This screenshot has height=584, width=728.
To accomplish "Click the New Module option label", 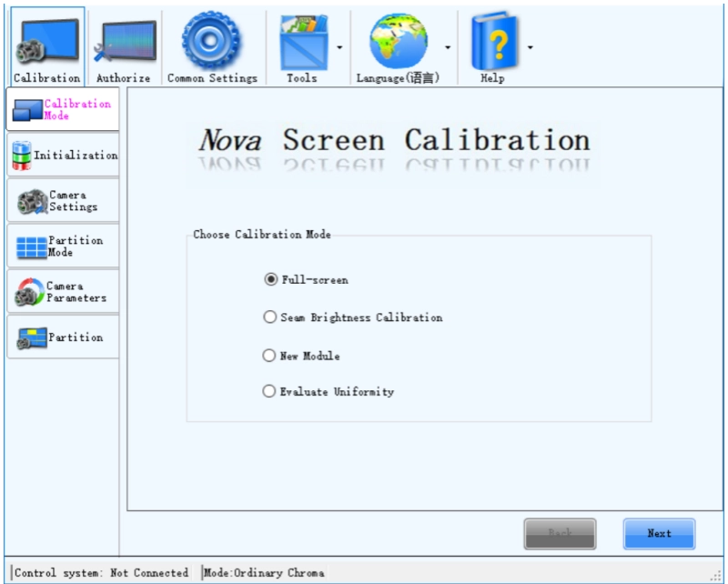I will click(x=309, y=356).
